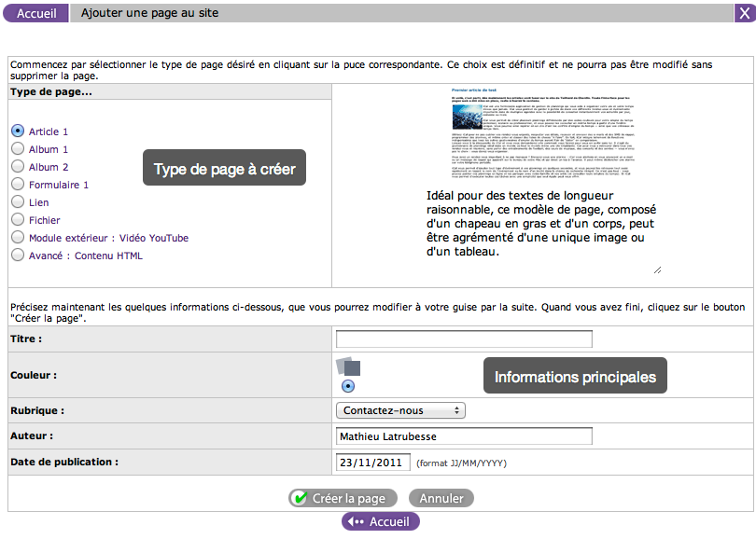Click the Ajouter une page au site title

click(x=147, y=13)
